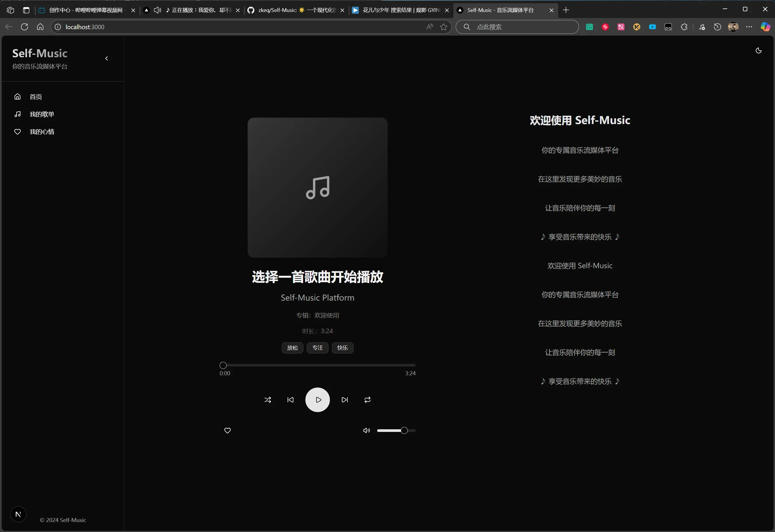Select the 快乐 mood tag
The image size is (775, 532).
[x=342, y=348]
